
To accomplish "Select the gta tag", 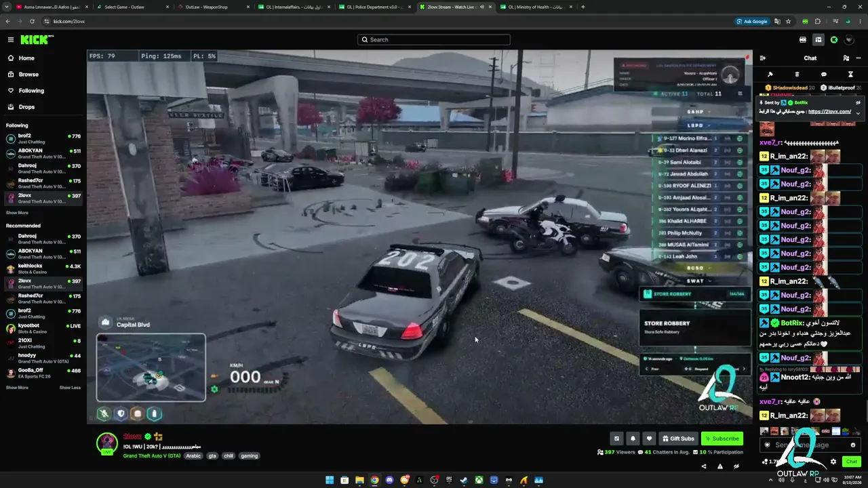I will tap(212, 456).
